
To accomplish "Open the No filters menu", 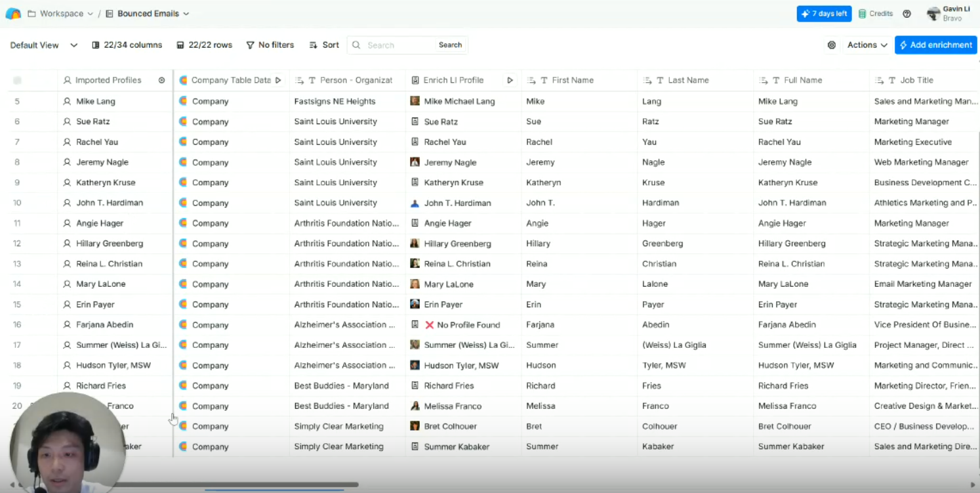I will (x=270, y=45).
